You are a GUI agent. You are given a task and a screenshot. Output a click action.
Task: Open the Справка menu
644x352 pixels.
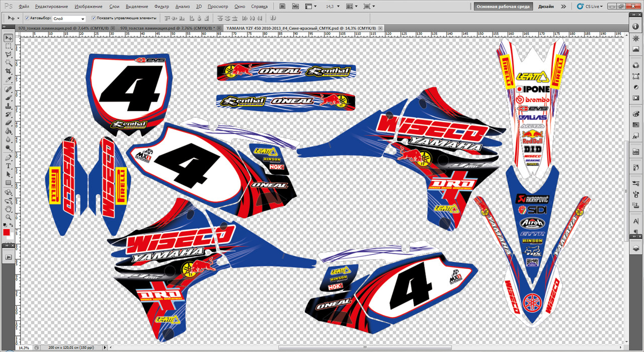(259, 7)
